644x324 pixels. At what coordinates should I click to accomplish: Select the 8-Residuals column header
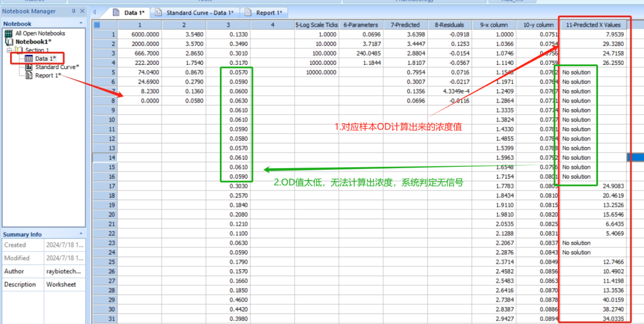click(x=450, y=25)
